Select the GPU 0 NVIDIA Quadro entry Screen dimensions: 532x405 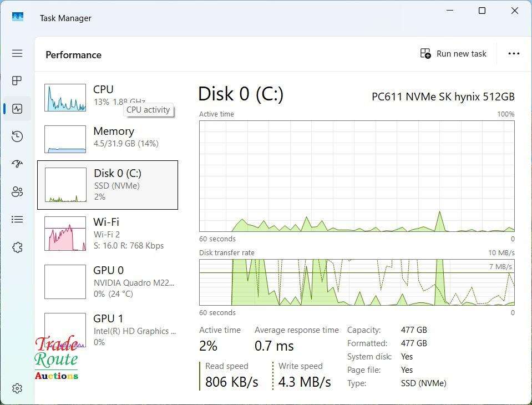(108, 282)
